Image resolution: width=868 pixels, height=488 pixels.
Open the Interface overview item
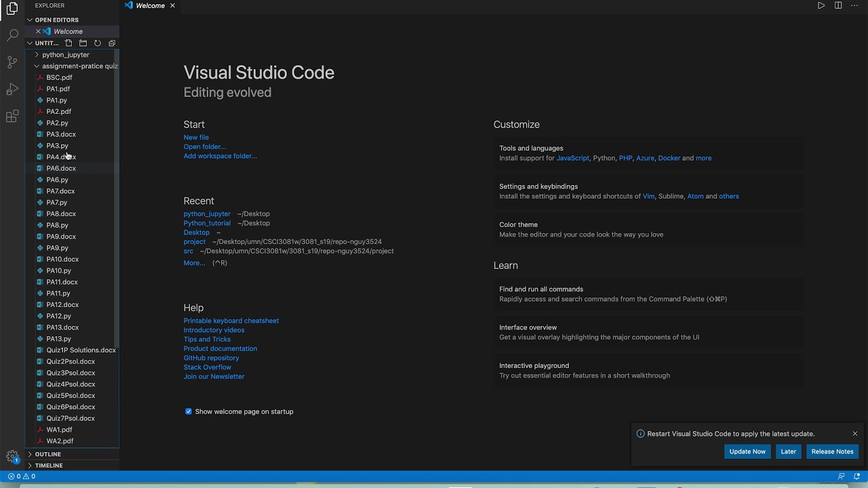point(650,332)
